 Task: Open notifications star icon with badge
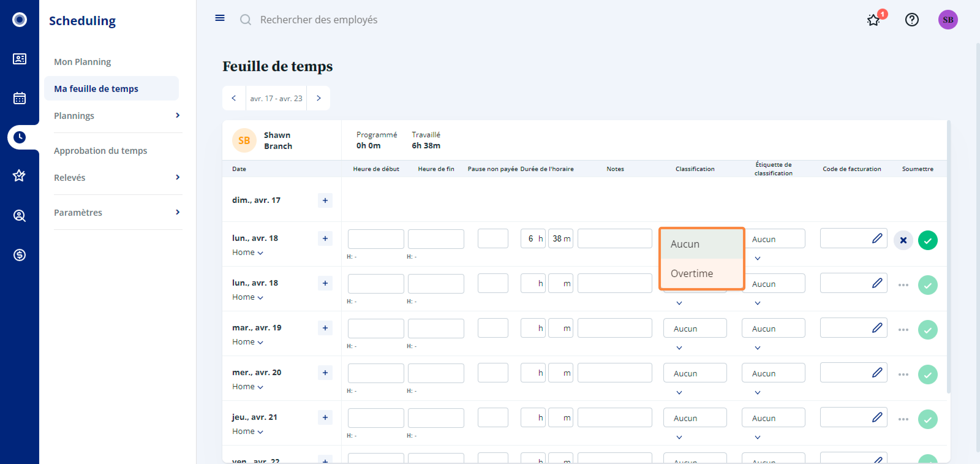click(874, 20)
